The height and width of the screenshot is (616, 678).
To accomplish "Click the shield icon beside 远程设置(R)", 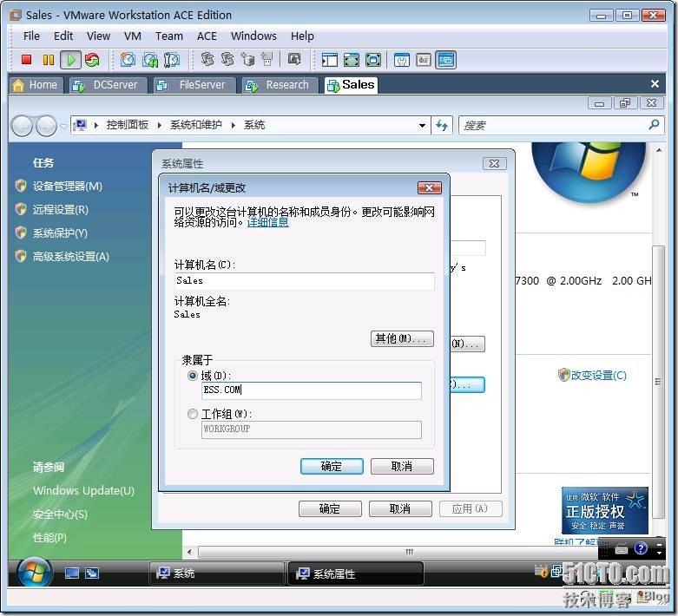I will coord(21,209).
